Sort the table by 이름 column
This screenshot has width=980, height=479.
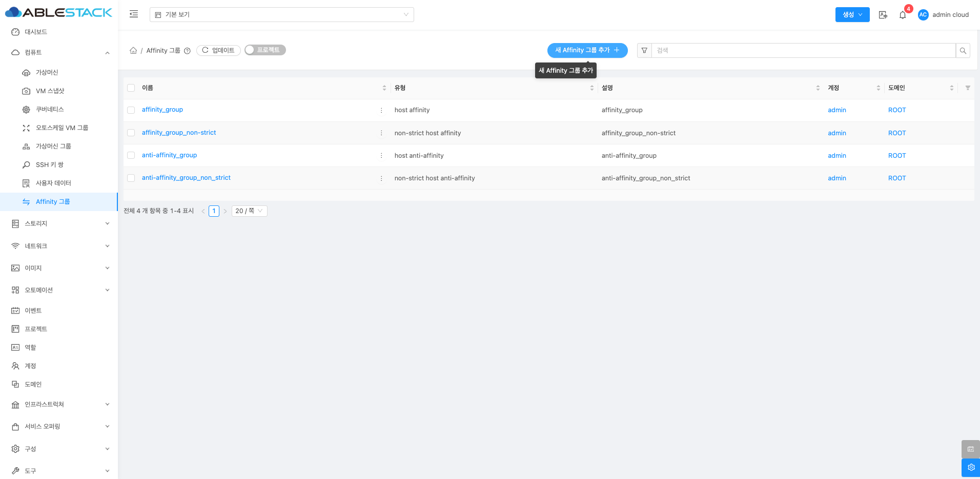(384, 88)
